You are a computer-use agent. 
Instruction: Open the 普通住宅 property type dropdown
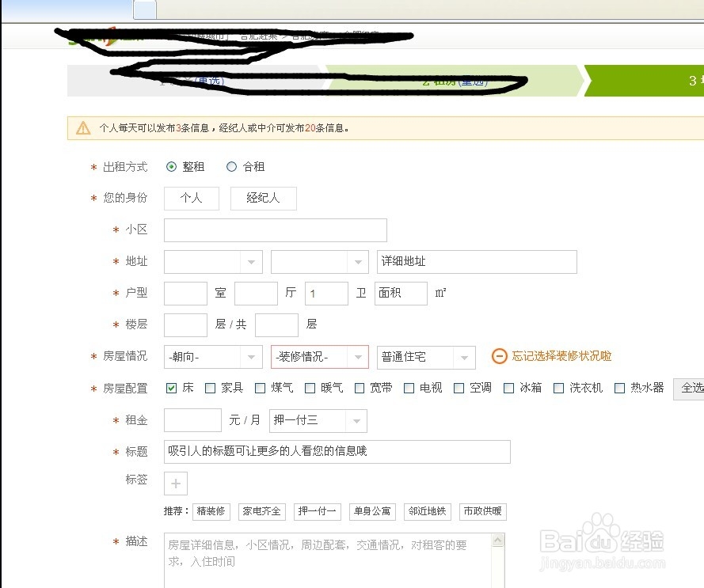coord(426,357)
